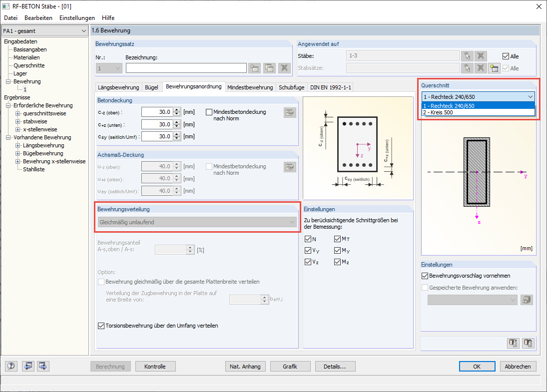
Task: Switch to Bügel tab
Action: click(151, 87)
